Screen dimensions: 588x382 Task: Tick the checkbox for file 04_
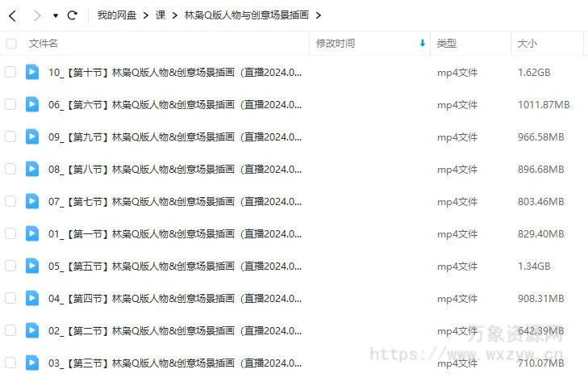tap(10, 298)
